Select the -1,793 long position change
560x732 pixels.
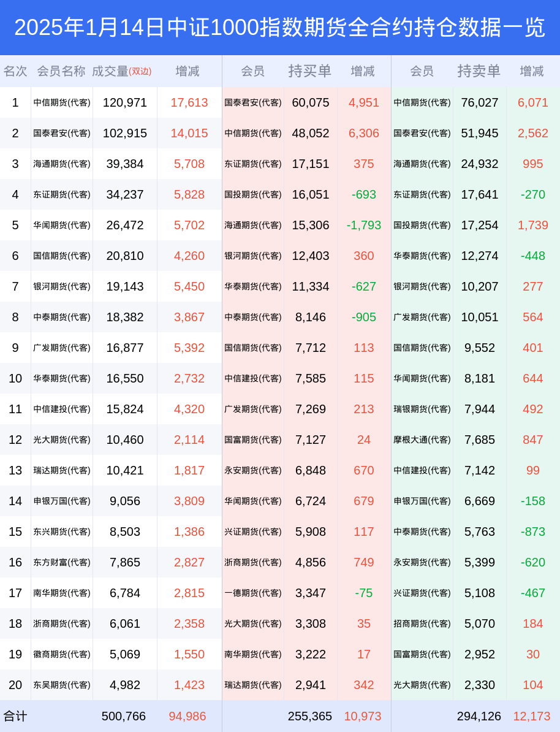click(x=364, y=225)
